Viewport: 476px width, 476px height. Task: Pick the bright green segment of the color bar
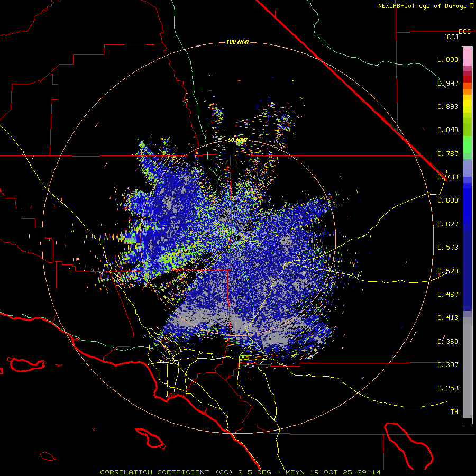[x=467, y=144]
